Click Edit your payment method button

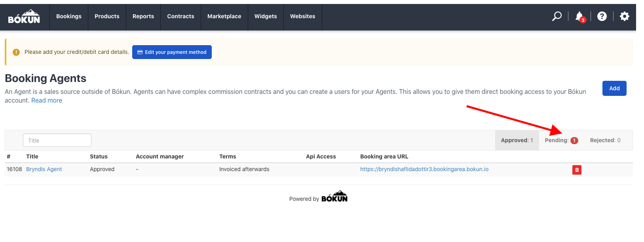pos(172,52)
